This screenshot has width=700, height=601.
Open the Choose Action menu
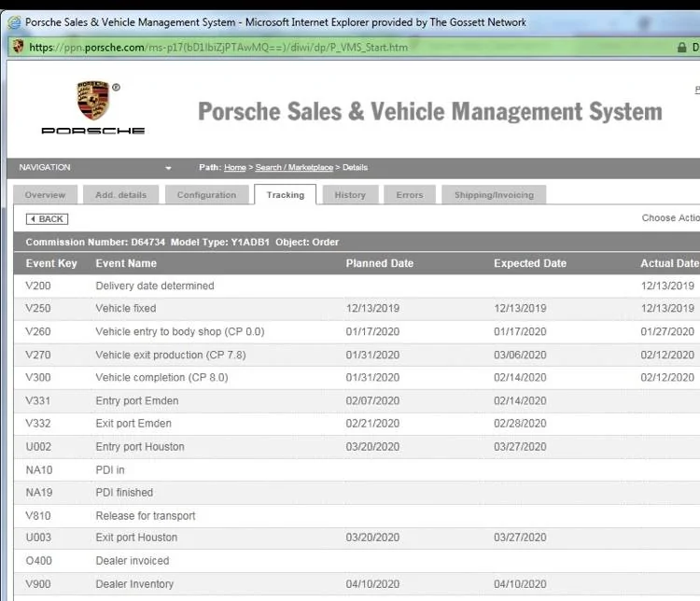(x=670, y=217)
